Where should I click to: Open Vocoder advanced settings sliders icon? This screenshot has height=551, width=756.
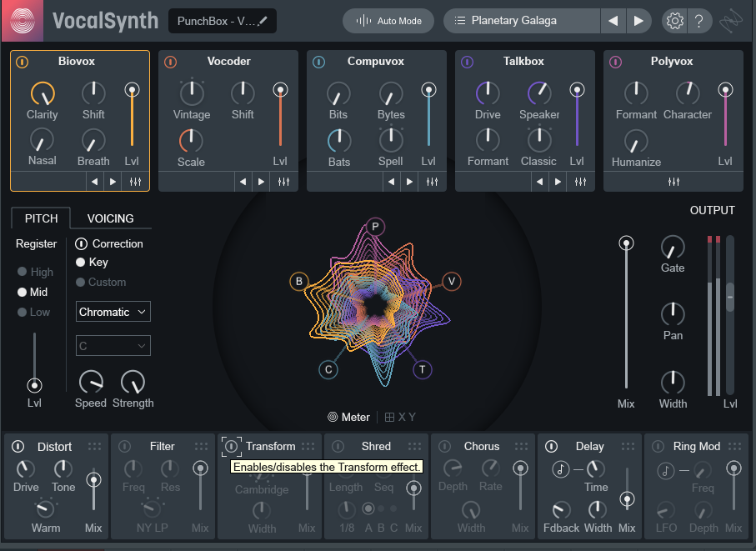(283, 182)
